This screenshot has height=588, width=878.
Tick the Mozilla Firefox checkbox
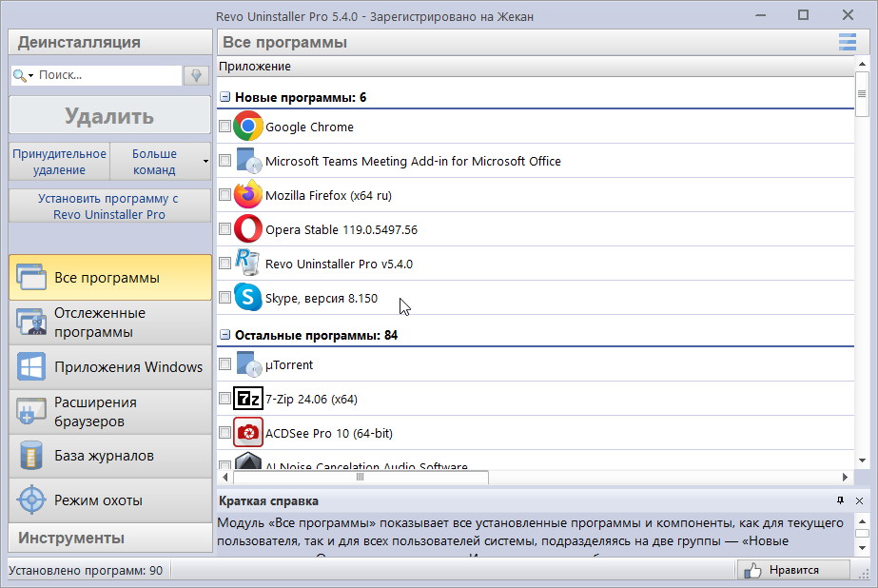point(224,194)
